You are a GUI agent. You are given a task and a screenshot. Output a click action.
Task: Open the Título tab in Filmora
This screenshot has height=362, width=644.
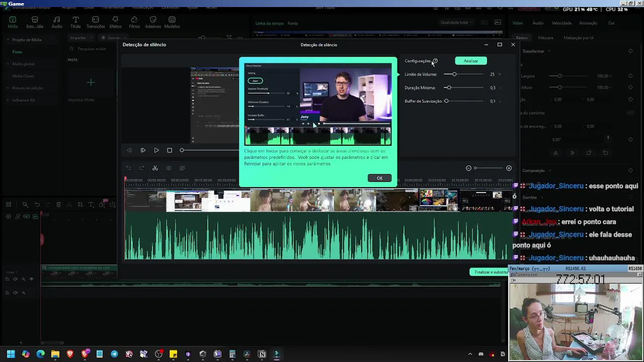tap(75, 22)
